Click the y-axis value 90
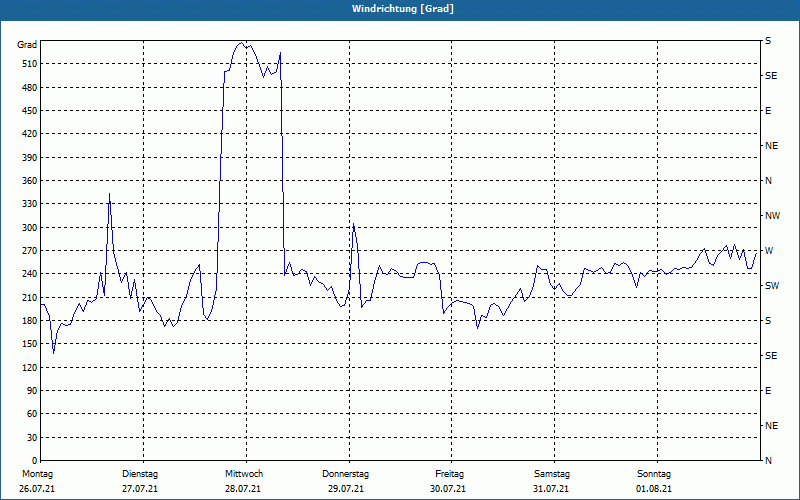The image size is (800, 500). (32, 390)
